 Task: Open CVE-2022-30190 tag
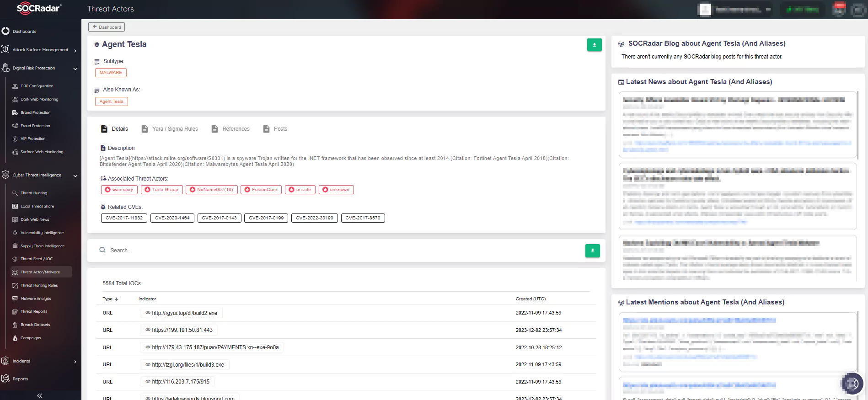point(315,218)
